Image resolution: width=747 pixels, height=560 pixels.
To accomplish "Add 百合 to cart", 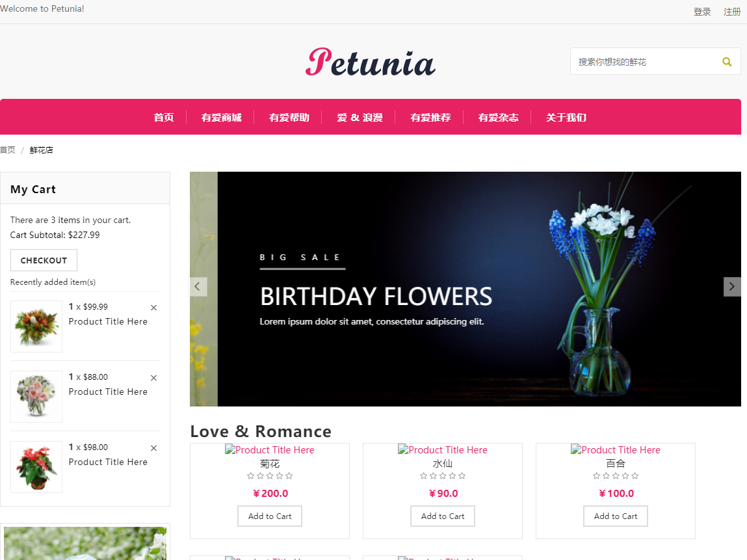I will point(616,516).
